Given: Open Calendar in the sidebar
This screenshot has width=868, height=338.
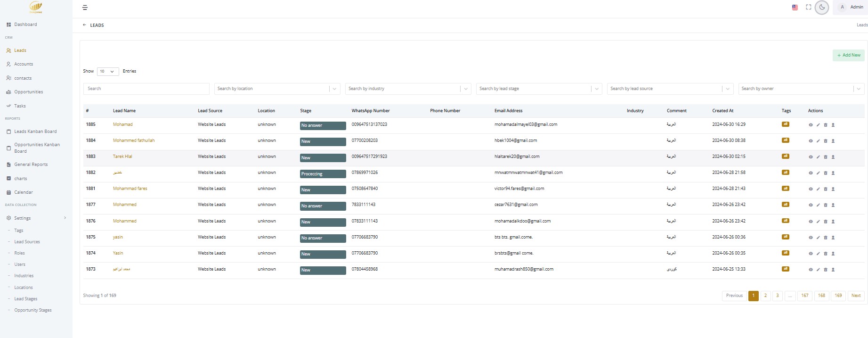Looking at the screenshot, I should (24, 192).
